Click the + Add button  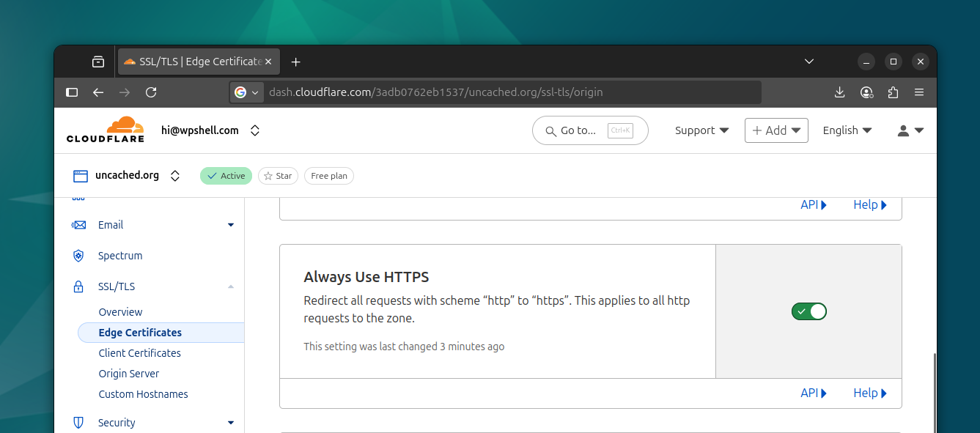click(776, 130)
